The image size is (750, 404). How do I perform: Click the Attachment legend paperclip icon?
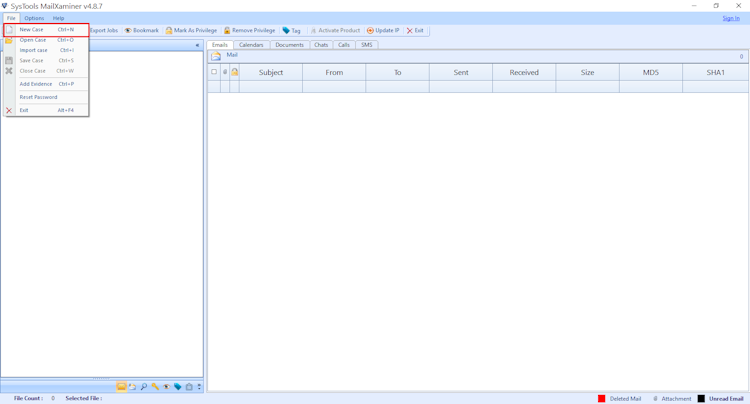655,398
